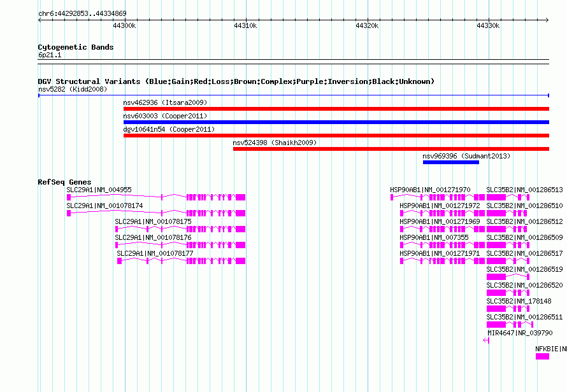Open HSP90AB1|NM_001271972 transcript label
Image resolution: width=567 pixels, height=392 pixels.
click(x=440, y=206)
